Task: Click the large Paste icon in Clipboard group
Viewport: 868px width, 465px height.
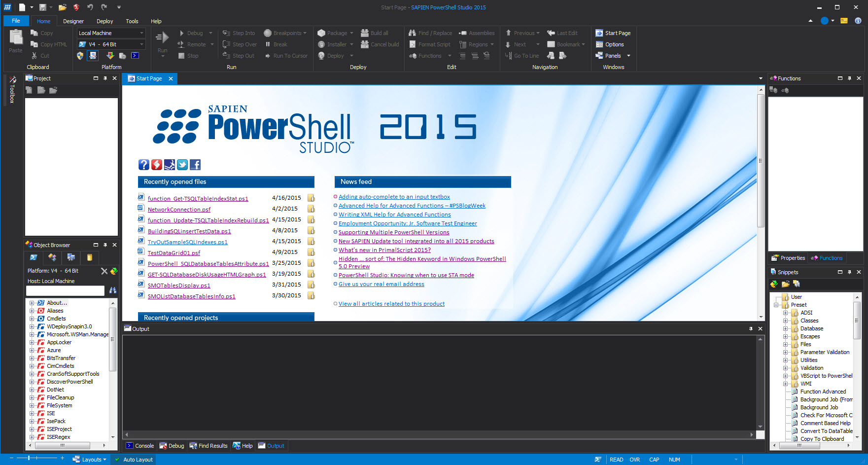Action: (x=16, y=37)
